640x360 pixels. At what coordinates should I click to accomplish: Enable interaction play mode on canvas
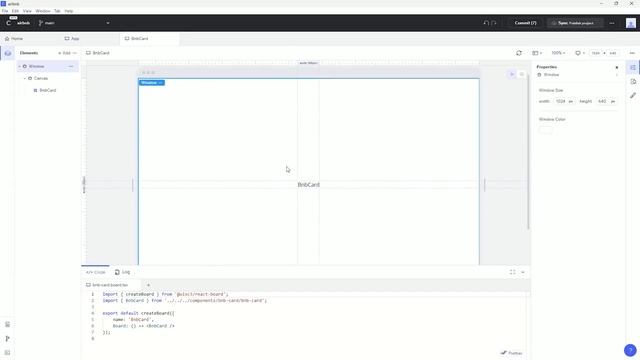[x=512, y=74]
